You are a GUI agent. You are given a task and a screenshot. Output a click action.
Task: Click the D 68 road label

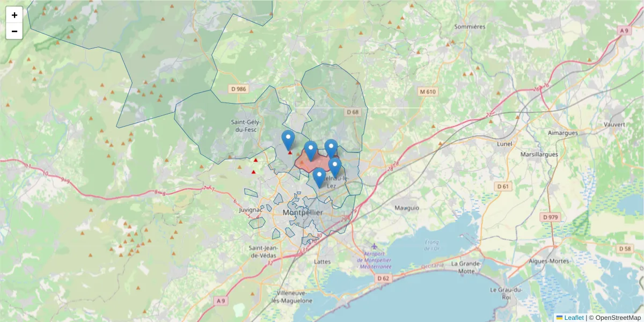click(354, 112)
